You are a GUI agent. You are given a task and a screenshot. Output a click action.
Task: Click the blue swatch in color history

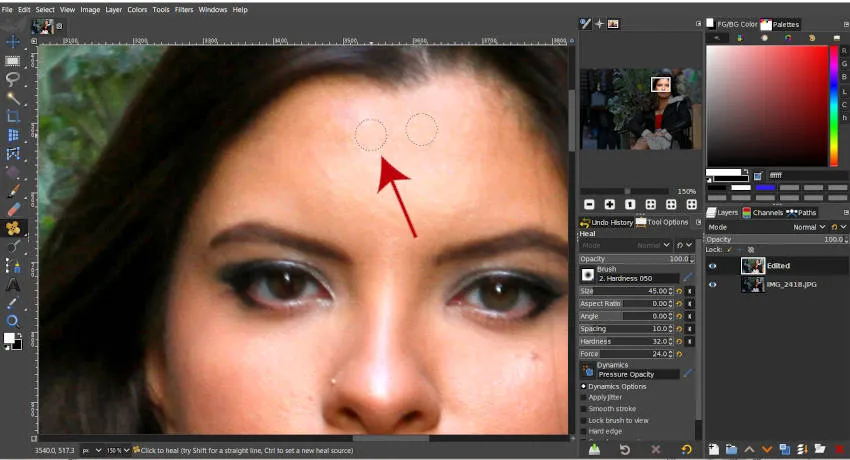tap(765, 187)
